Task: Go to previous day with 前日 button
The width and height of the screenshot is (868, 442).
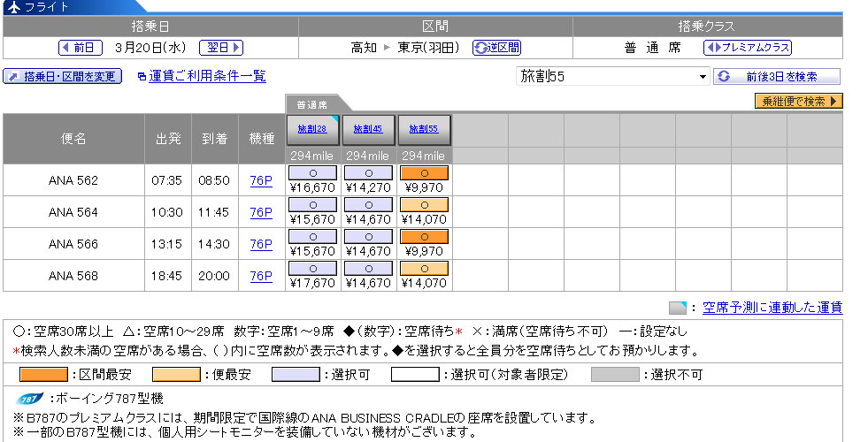Action: tap(81, 48)
